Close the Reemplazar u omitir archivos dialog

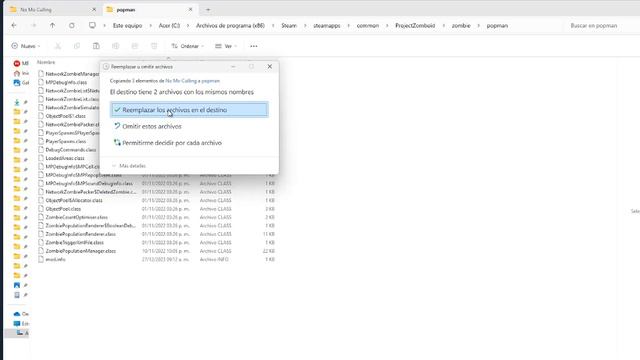(x=269, y=67)
